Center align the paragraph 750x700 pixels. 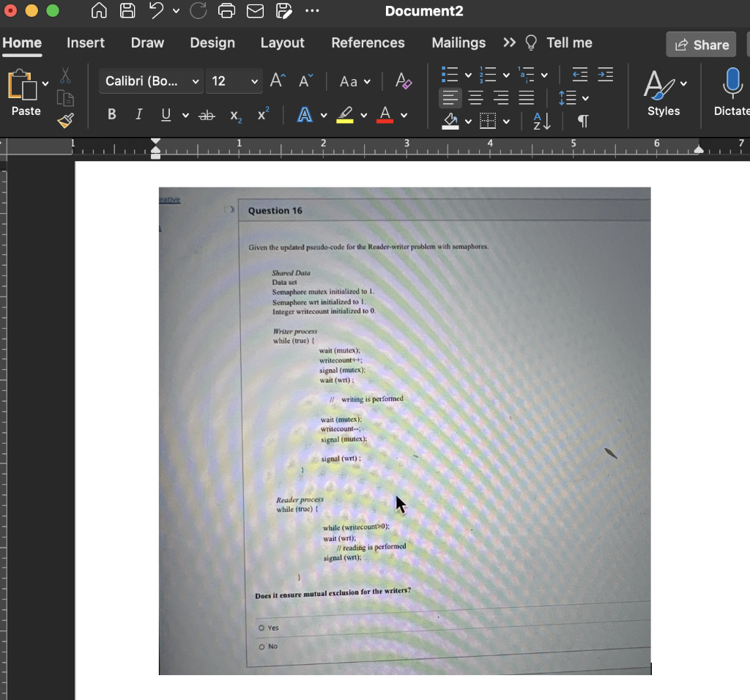pos(475,98)
